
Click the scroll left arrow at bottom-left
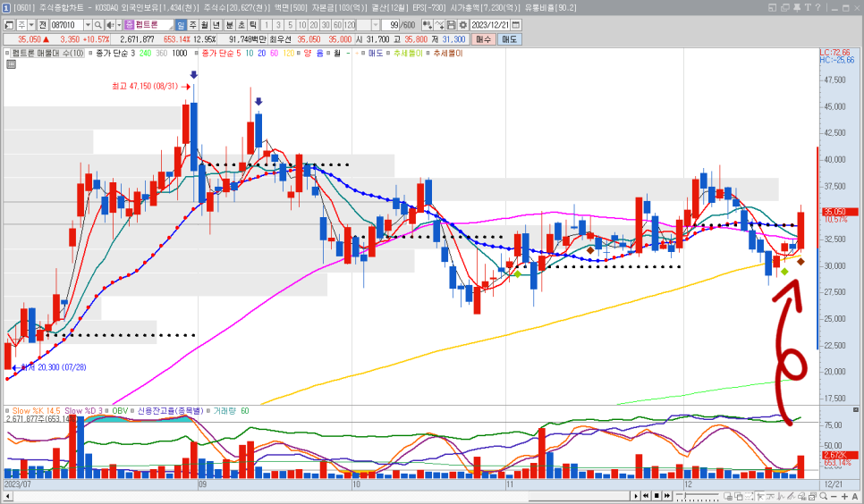pos(8,496)
